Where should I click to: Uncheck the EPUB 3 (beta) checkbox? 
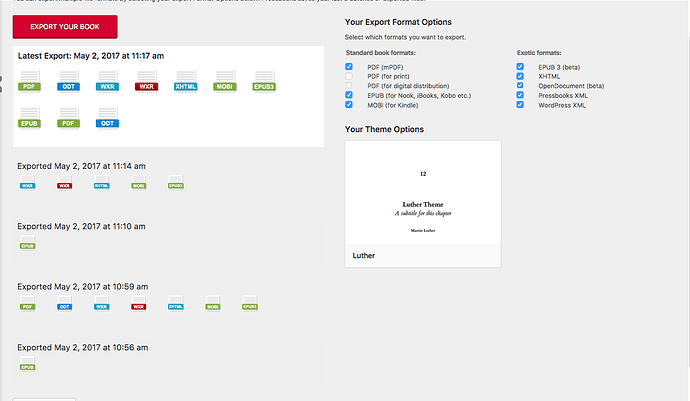click(x=520, y=66)
